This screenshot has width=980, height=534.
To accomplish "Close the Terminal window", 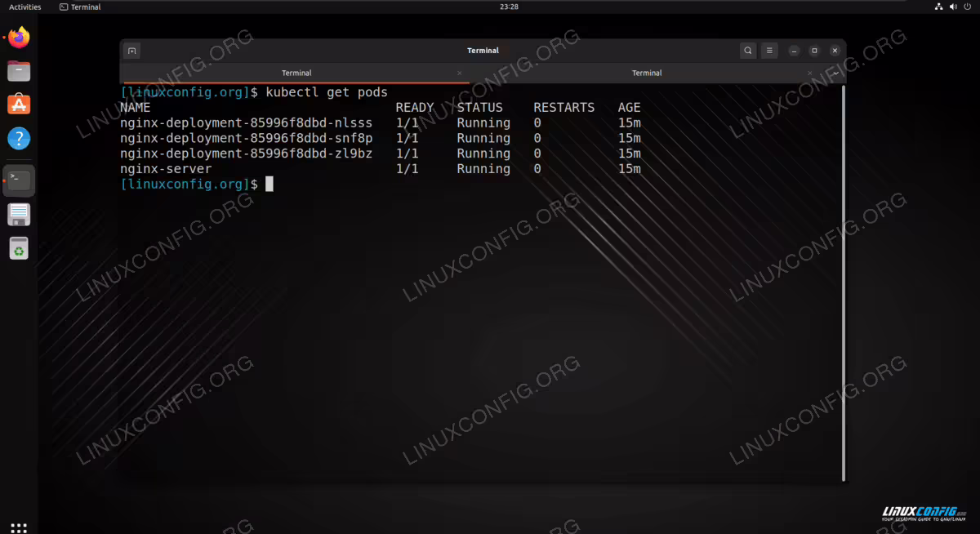I will pyautogui.click(x=835, y=51).
